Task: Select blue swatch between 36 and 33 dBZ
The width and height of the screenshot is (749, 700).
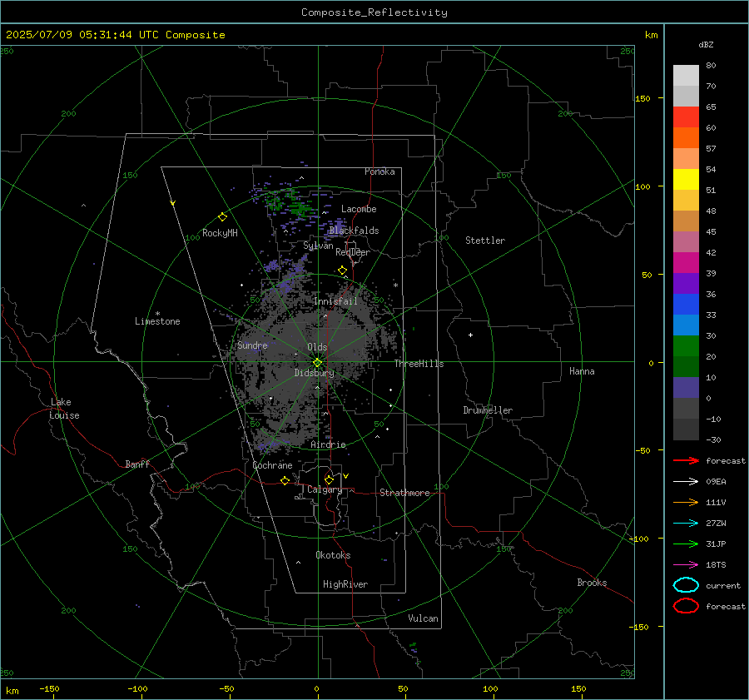Action: point(686,305)
